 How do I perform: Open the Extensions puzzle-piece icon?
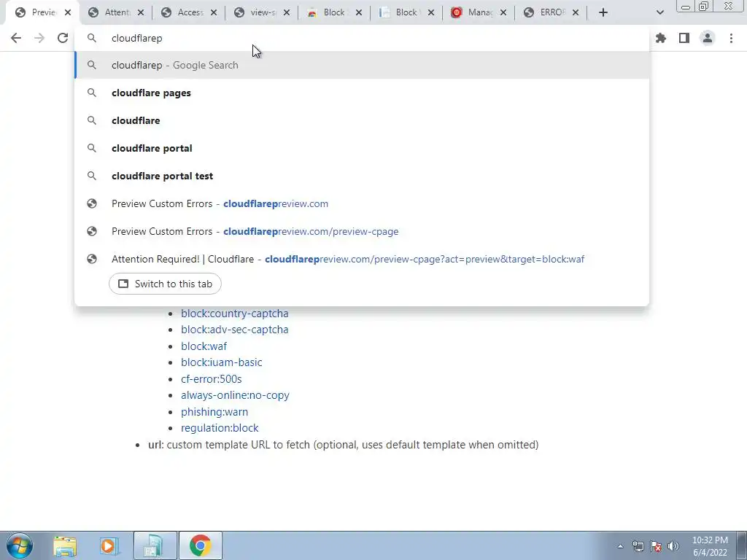661,38
